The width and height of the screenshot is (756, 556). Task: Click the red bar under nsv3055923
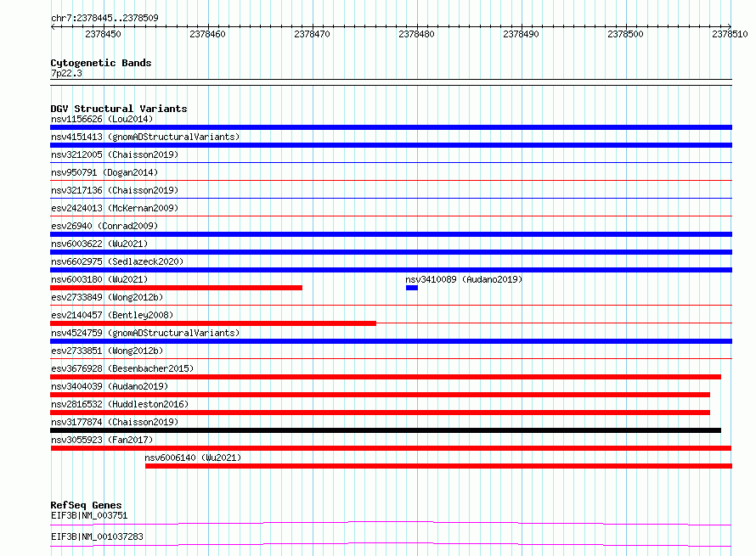tap(391, 448)
